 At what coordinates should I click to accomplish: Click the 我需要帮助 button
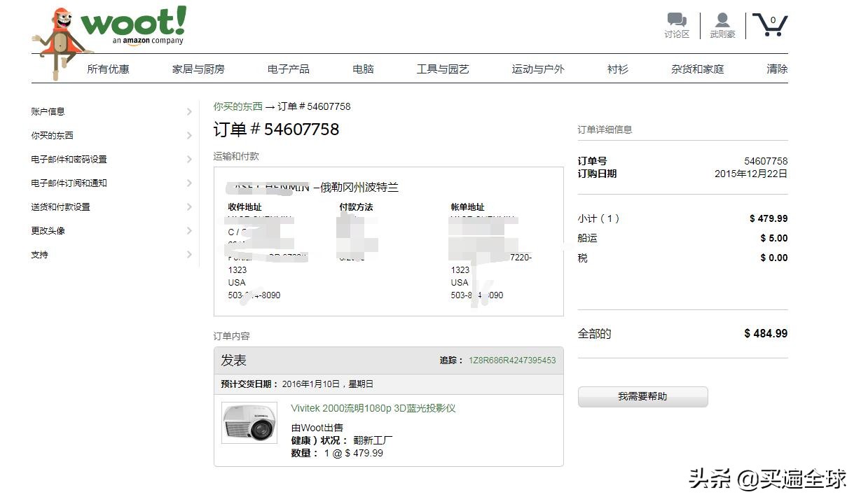[642, 396]
